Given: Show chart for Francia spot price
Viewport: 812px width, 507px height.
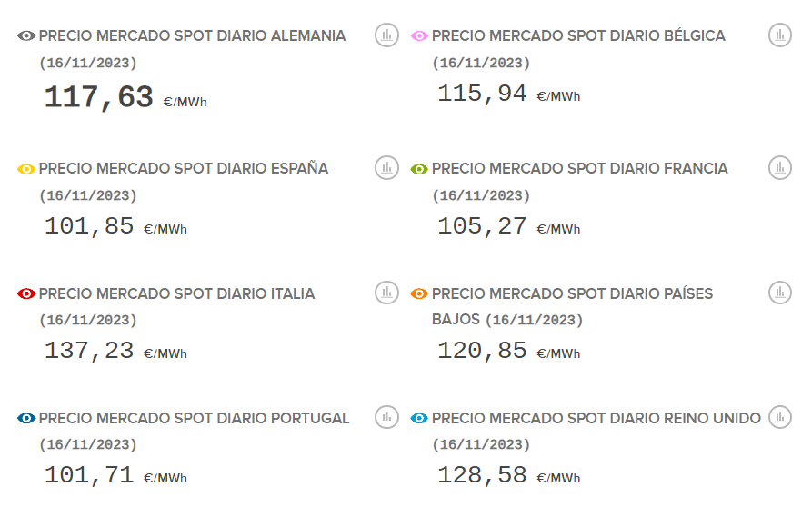Looking at the screenshot, I should click(x=779, y=167).
